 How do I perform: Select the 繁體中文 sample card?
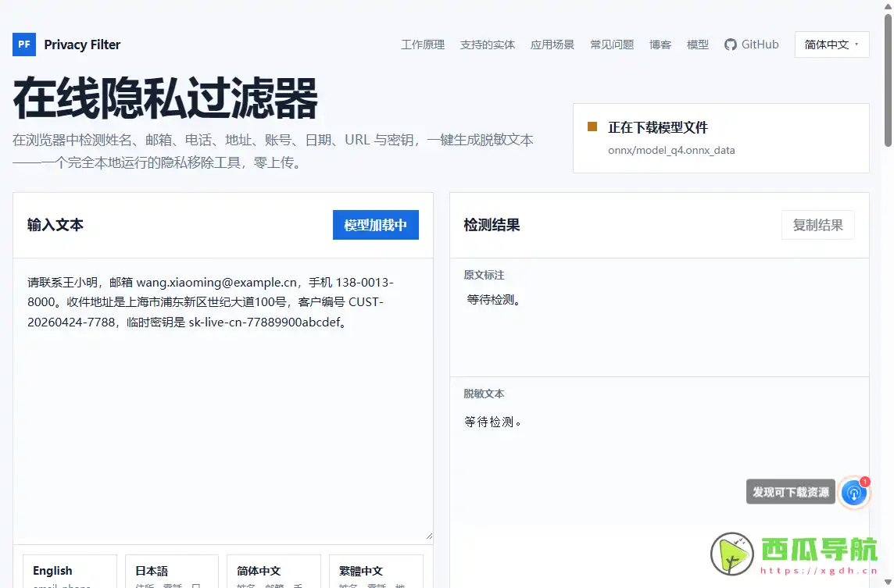pos(377,572)
